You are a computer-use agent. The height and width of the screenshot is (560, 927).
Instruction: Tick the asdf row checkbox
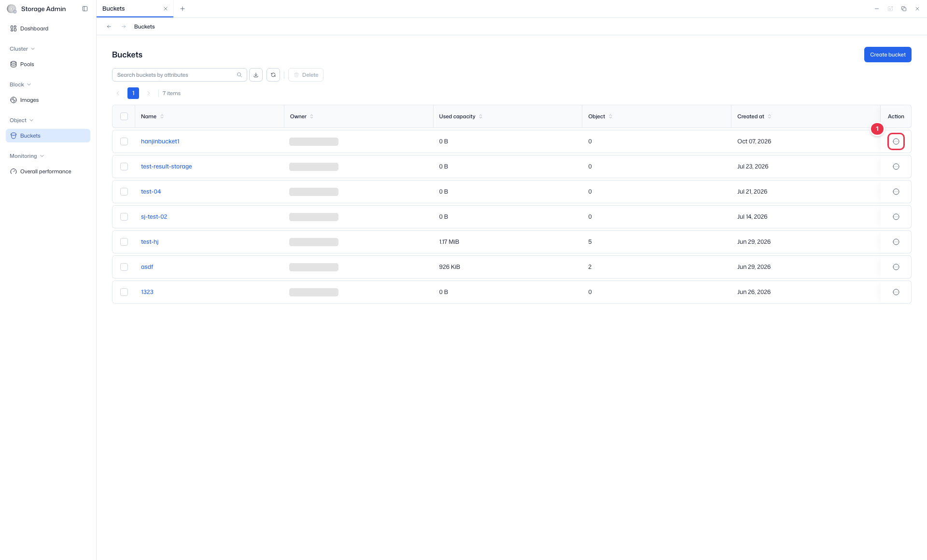click(x=124, y=267)
